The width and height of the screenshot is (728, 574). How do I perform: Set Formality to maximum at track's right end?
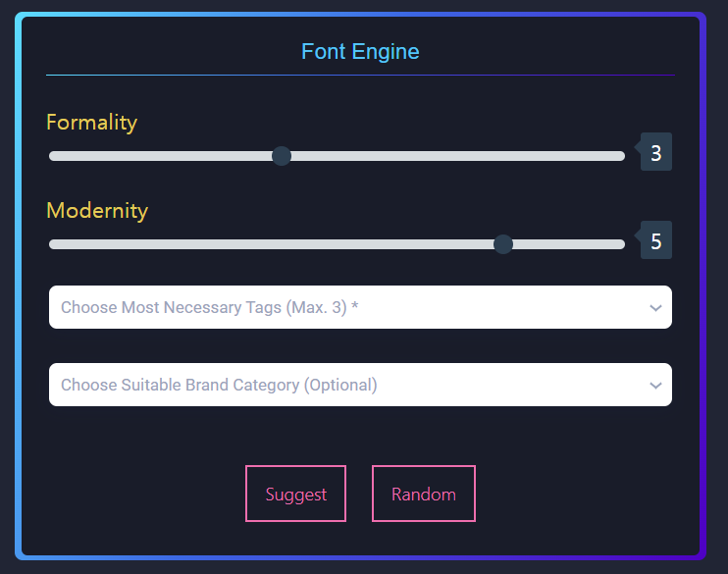click(x=622, y=156)
